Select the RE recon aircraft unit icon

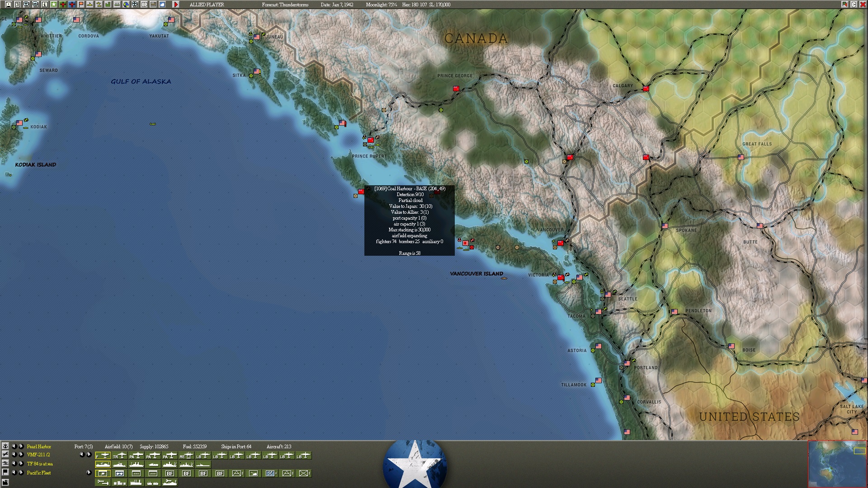coord(186,455)
